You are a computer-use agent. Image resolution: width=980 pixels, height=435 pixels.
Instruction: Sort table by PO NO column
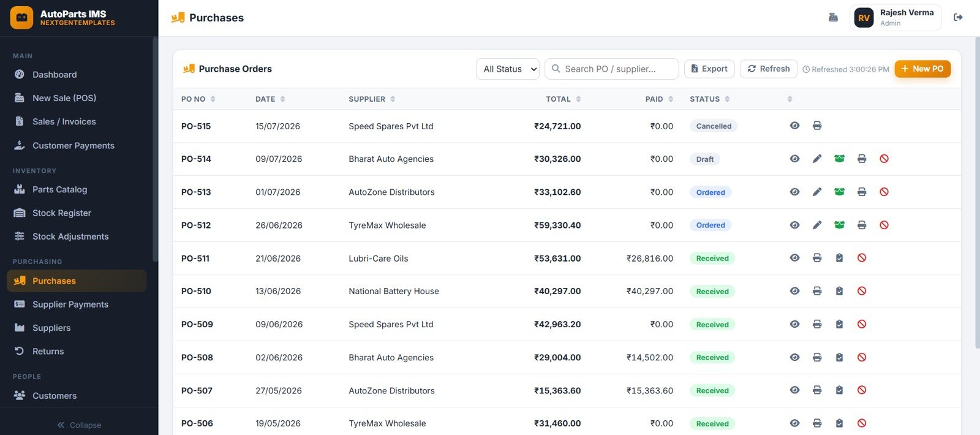tap(198, 99)
